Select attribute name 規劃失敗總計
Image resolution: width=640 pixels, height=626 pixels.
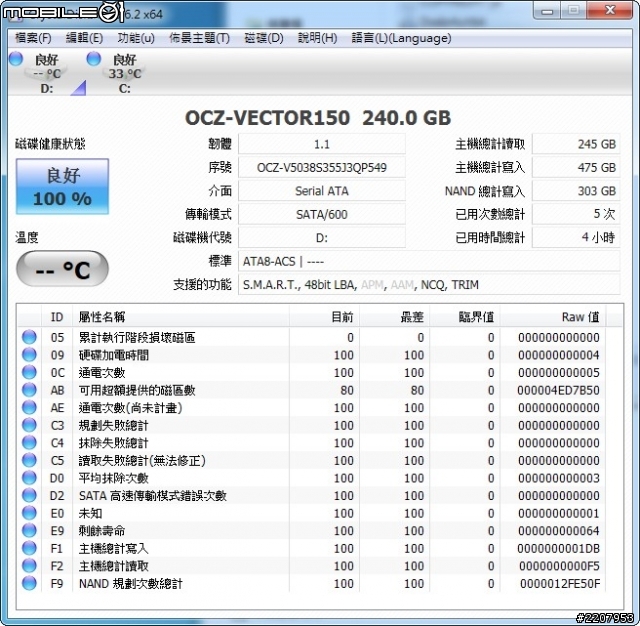pos(113,425)
